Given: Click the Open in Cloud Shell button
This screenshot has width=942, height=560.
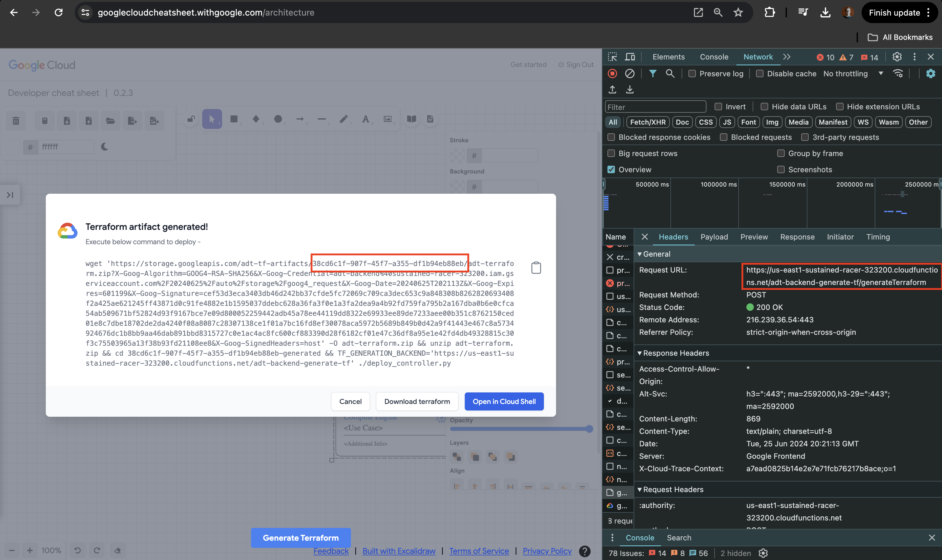Looking at the screenshot, I should pos(504,401).
